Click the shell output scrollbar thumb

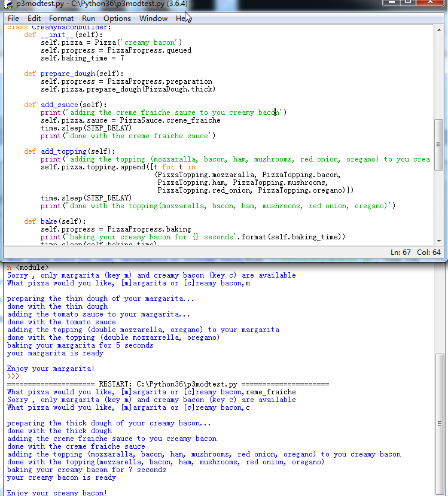pyautogui.click(x=440, y=422)
